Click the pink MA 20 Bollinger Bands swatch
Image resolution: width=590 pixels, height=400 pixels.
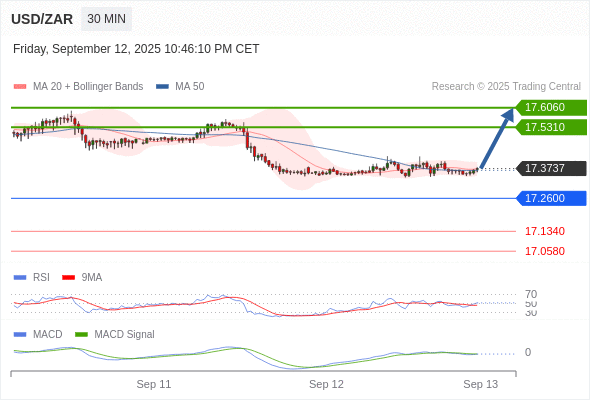point(20,87)
